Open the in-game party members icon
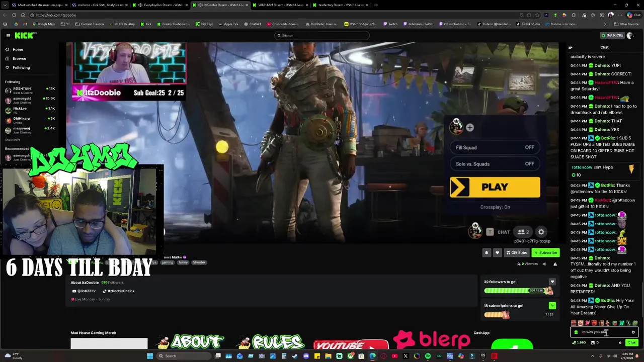Screen dimensions: 644x362 tap(523, 232)
